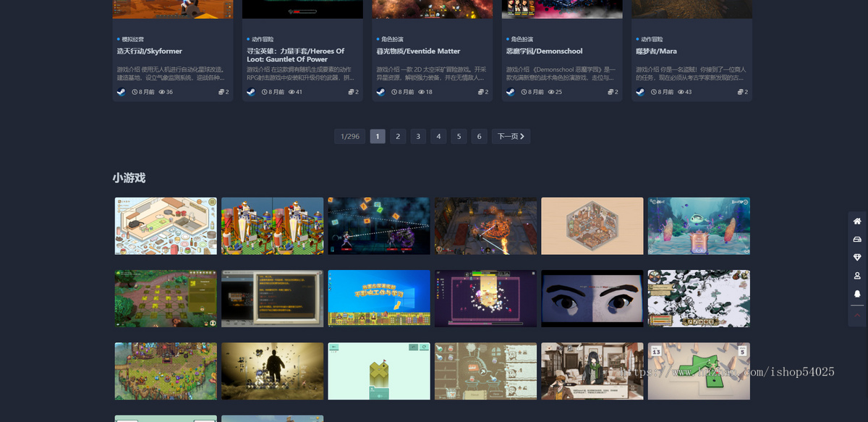This screenshot has height=422, width=868.
Task: Click the Steam avatar on the Heroes Of Loot card
Action: pos(251,92)
